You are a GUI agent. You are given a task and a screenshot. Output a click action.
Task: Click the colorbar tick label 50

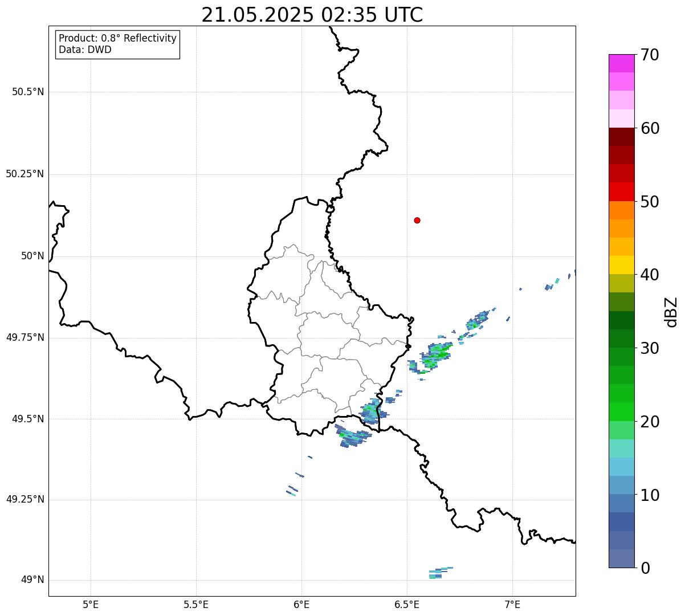650,202
